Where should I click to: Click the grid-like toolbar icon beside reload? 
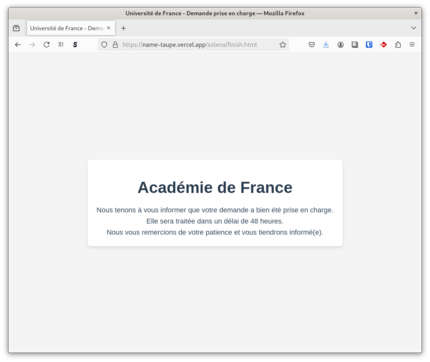pos(61,44)
